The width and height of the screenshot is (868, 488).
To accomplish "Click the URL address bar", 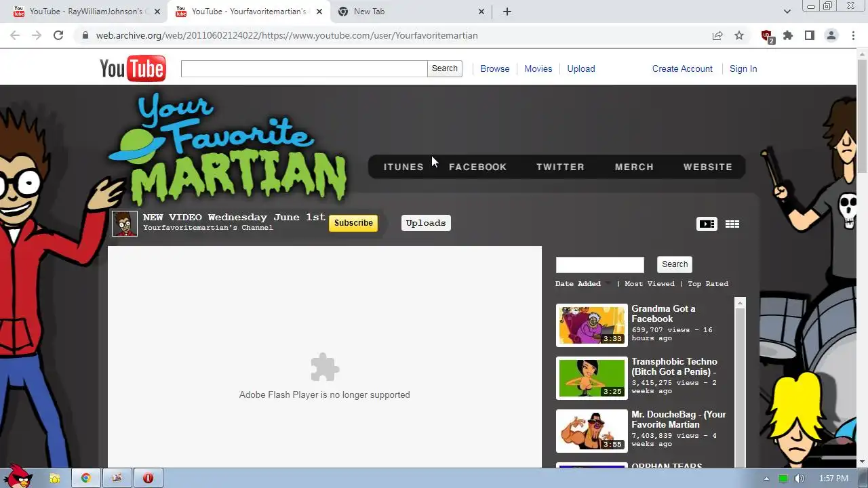I will 393,35.
